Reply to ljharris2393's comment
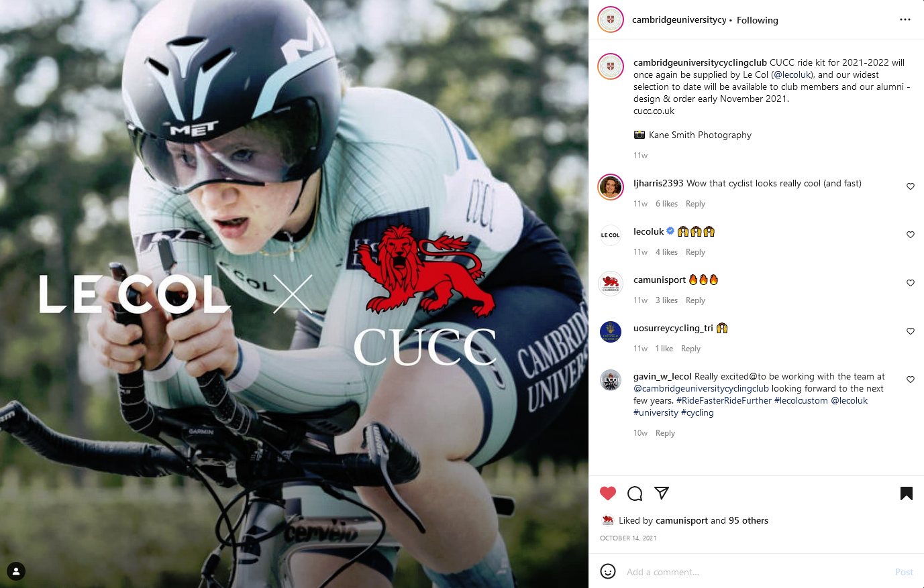This screenshot has height=588, width=924. coord(695,204)
